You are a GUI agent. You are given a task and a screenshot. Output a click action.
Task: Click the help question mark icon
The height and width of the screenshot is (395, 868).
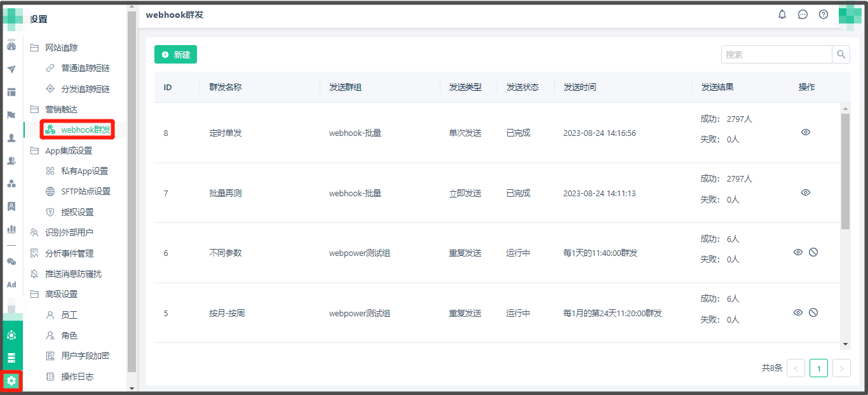824,15
